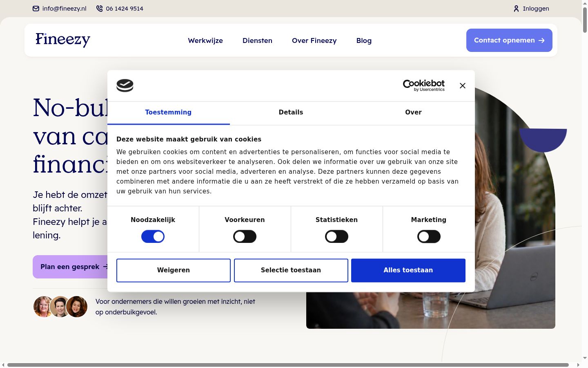Image resolution: width=588 pixels, height=368 pixels.
Task: Click the Inloggen link
Action: 531,9
